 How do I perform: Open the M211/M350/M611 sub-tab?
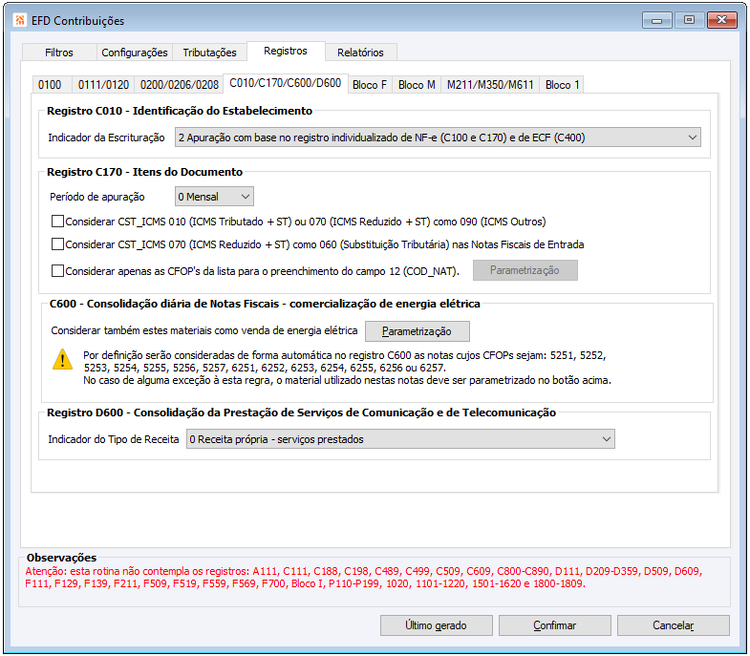pyautogui.click(x=490, y=85)
